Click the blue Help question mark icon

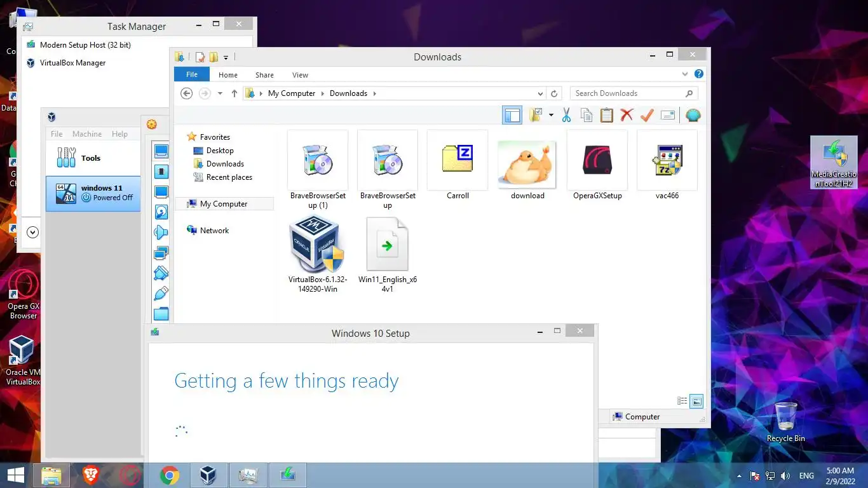pos(699,74)
